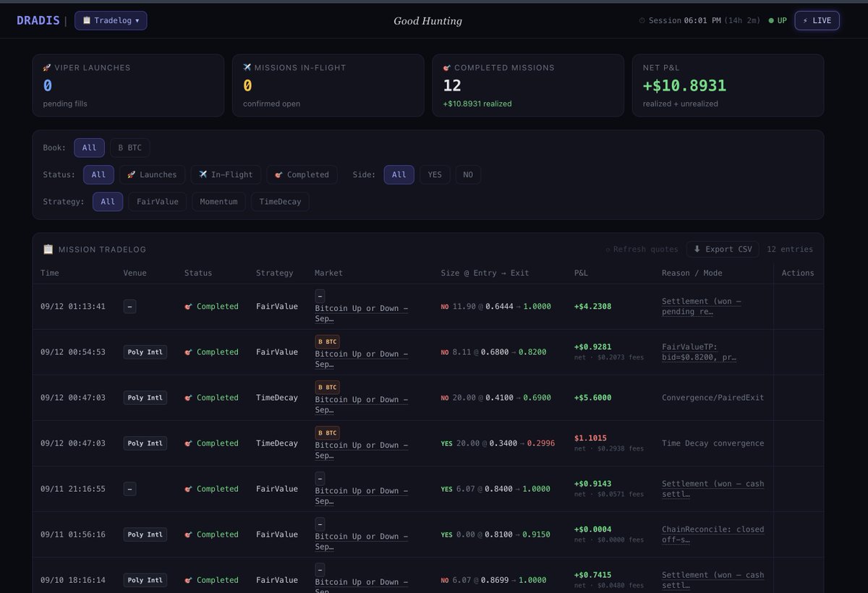Filter status by Launches
This screenshot has height=593, width=868.
[152, 174]
